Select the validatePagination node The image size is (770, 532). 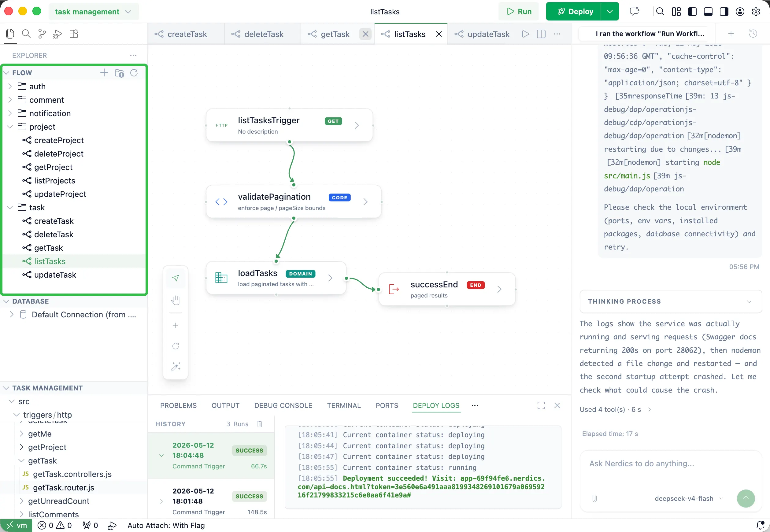click(293, 201)
